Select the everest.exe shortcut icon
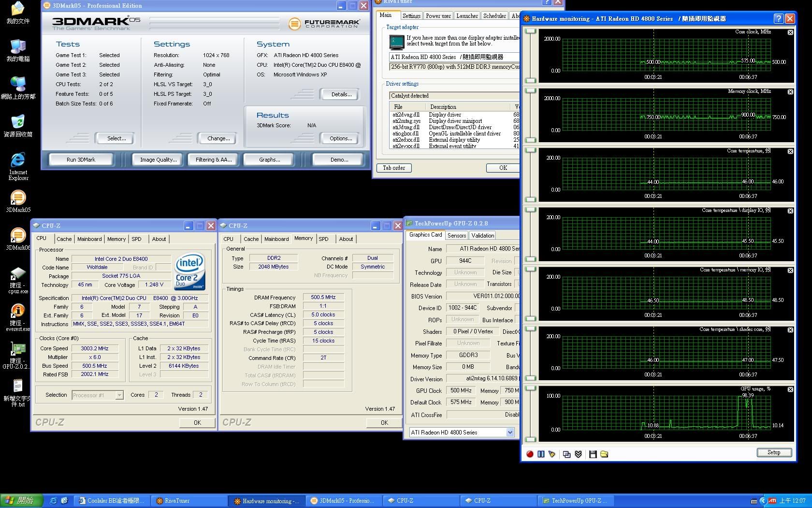812x508 pixels. tap(18, 317)
